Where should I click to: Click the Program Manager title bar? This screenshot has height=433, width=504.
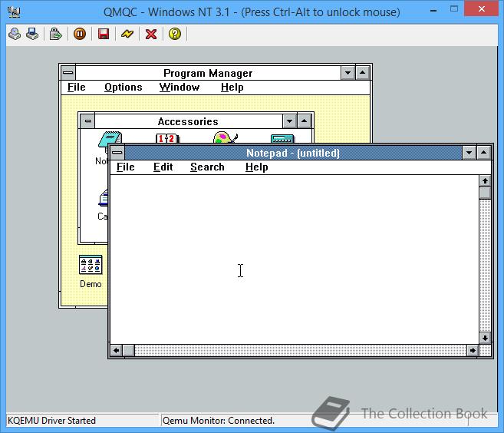(208, 73)
